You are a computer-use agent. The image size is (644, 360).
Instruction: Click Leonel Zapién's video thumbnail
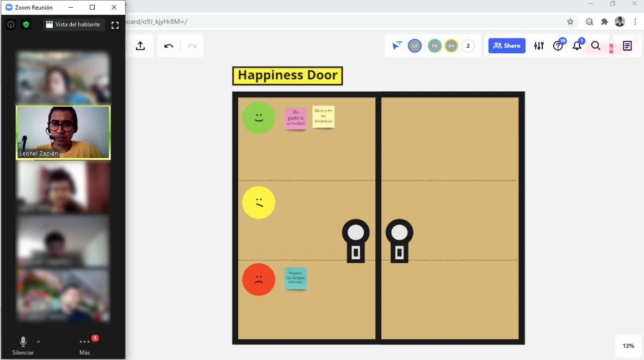tap(63, 132)
